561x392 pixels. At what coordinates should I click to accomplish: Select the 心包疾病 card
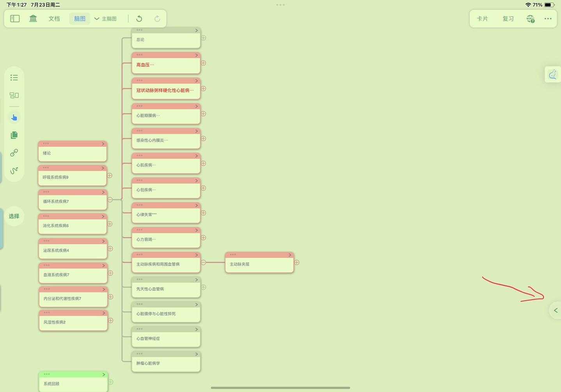tap(166, 188)
